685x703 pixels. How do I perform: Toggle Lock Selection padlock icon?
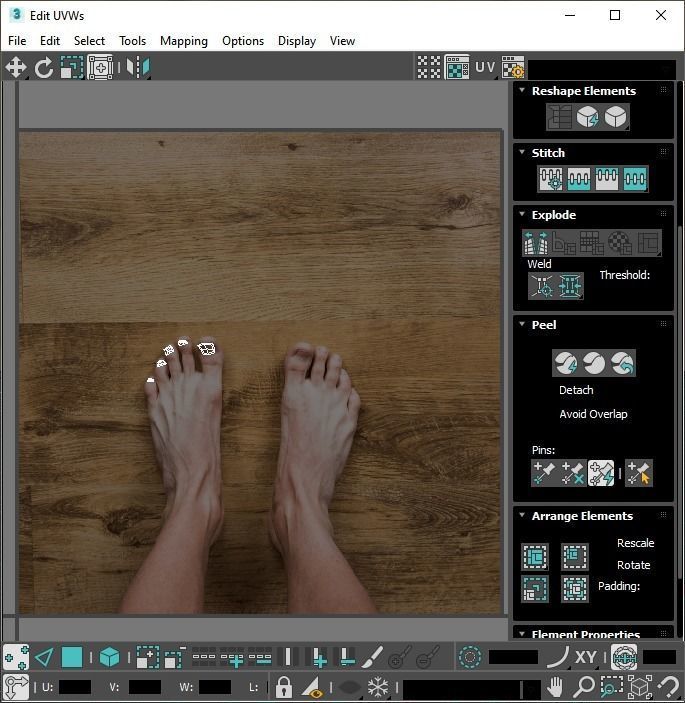(x=283, y=687)
